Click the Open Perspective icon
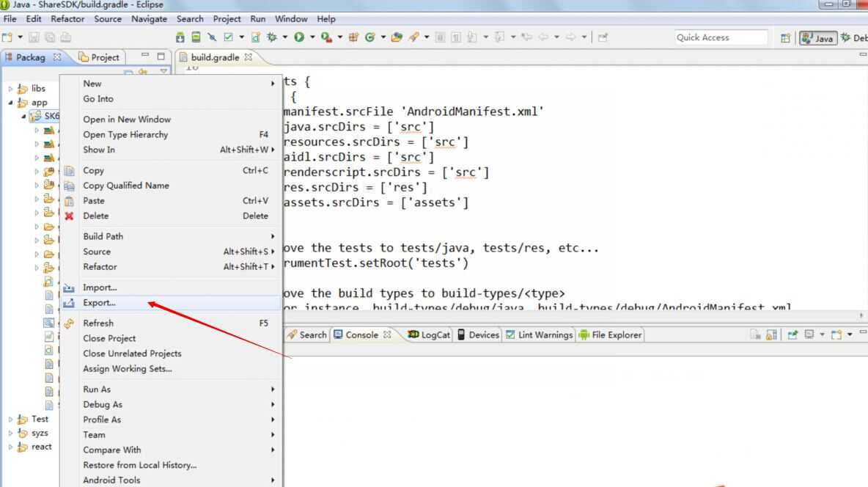 (x=785, y=38)
